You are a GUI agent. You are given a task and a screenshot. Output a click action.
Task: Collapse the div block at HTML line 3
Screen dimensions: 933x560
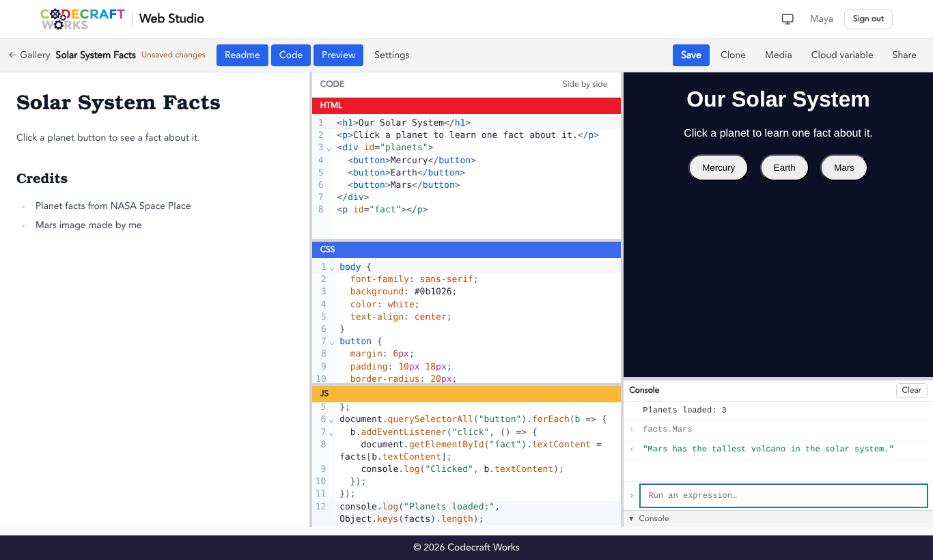click(329, 148)
